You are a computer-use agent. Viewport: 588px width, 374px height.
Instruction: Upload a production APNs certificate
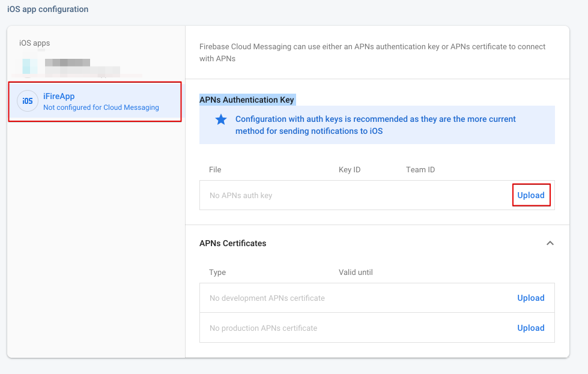(531, 328)
